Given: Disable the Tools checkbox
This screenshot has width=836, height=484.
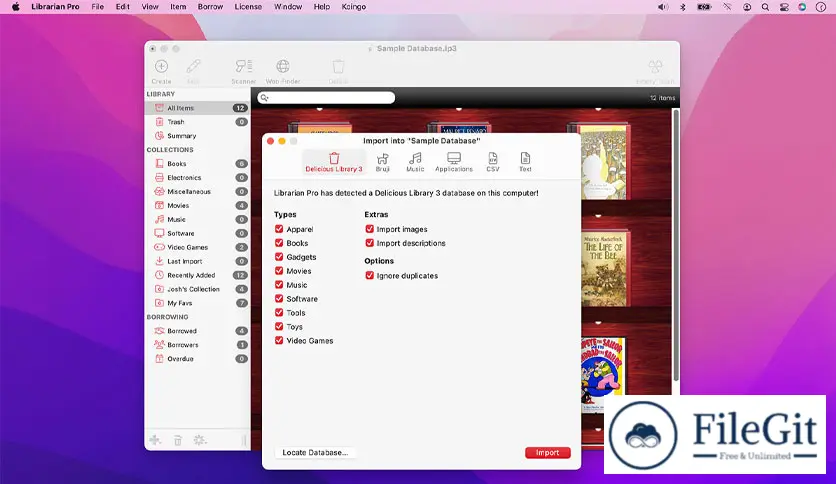Looking at the screenshot, I should point(279,312).
